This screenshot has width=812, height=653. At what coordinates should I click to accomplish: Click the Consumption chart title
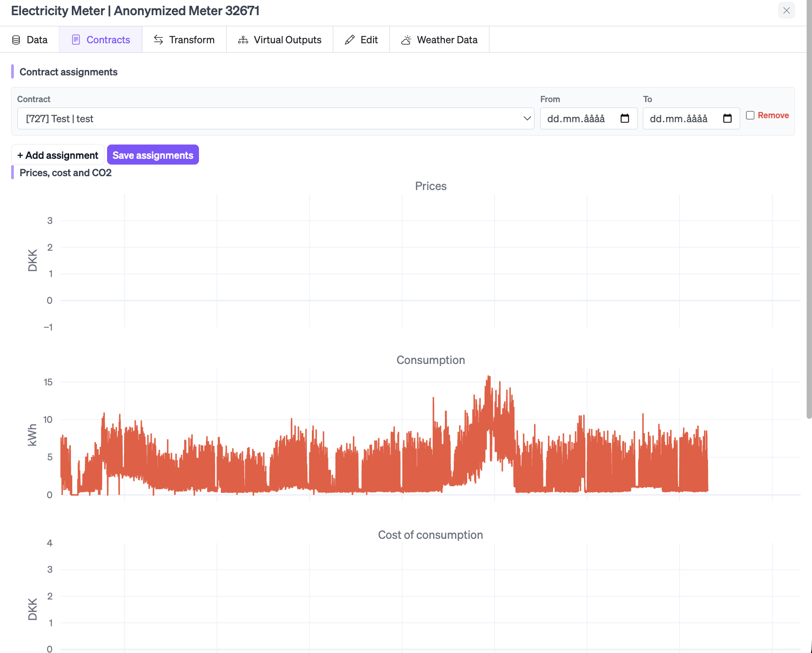(x=431, y=360)
